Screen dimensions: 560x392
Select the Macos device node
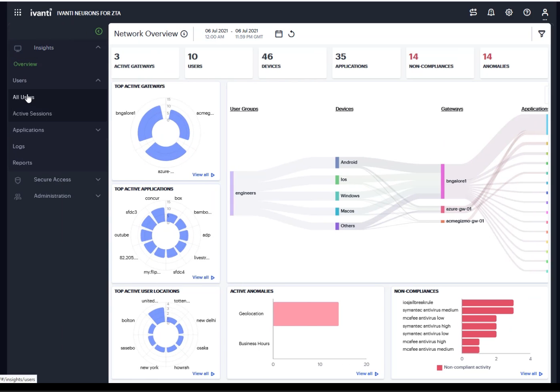click(x=337, y=211)
